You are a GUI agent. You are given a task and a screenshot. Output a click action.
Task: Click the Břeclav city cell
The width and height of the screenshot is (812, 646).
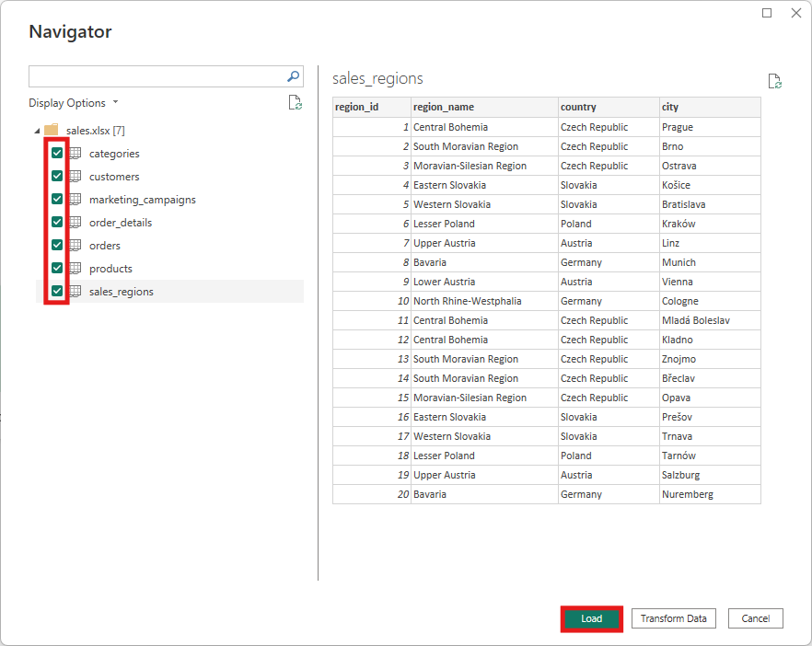coord(710,378)
